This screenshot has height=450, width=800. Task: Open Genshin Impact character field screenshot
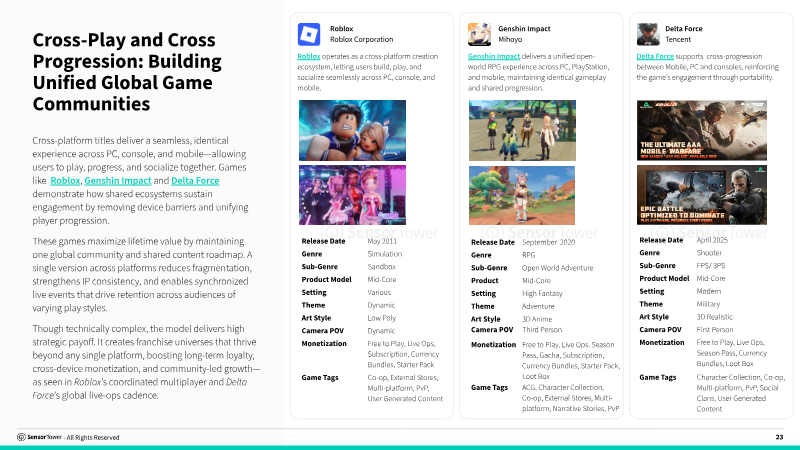click(522, 195)
